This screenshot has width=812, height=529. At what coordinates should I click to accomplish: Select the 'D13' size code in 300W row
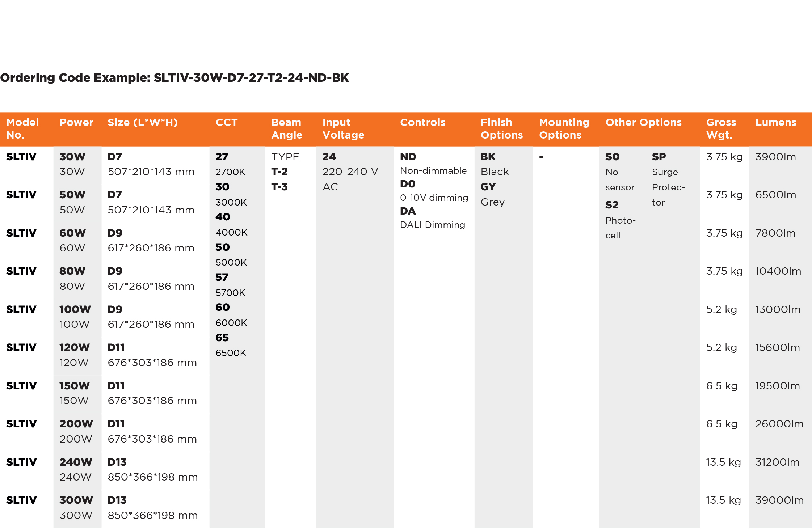pyautogui.click(x=117, y=500)
